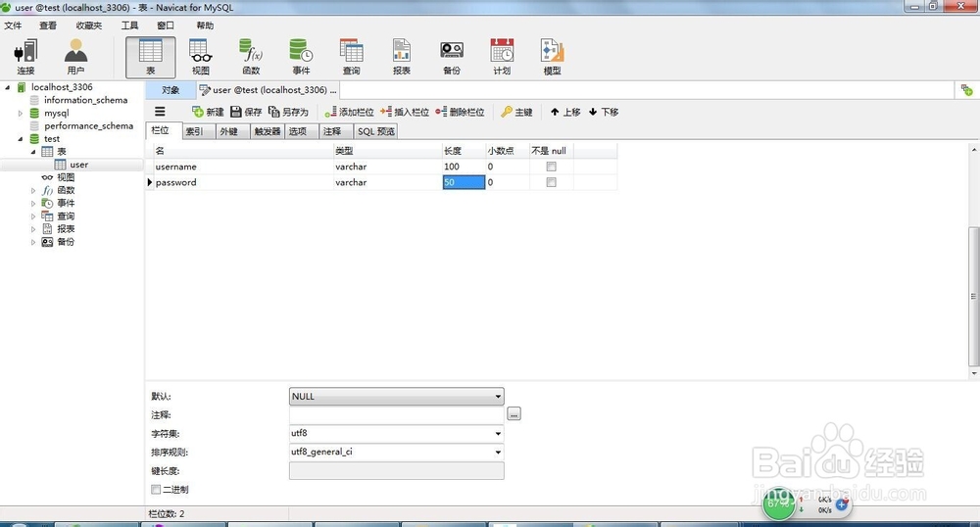The image size is (980, 527).
Task: Expand the Events (事件) tree node
Action: point(33,203)
